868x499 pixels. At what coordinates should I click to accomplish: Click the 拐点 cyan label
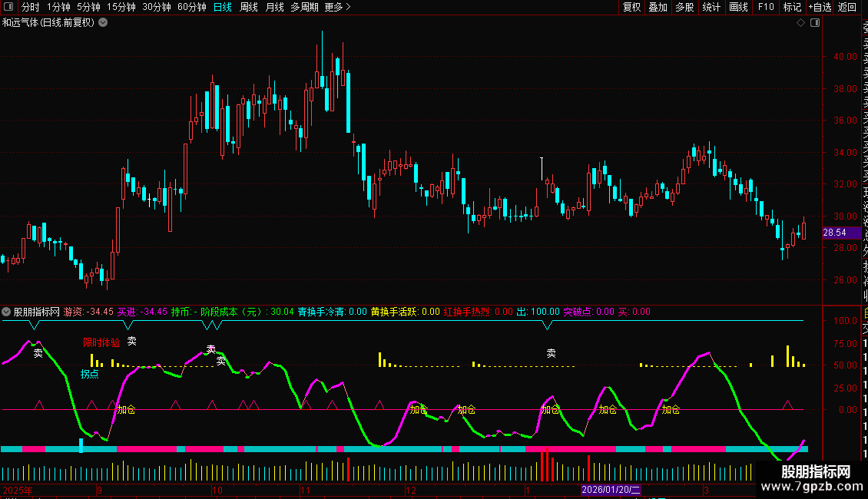89,374
